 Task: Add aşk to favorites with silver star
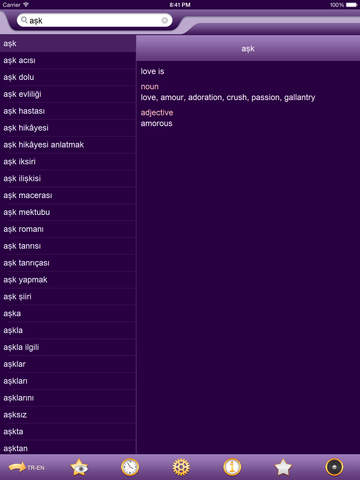[x=283, y=467]
